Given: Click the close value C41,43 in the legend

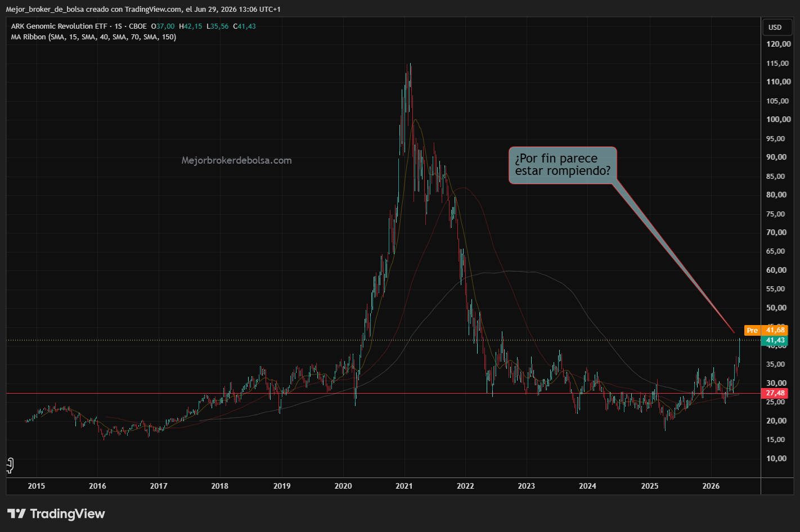Looking at the screenshot, I should point(245,26).
